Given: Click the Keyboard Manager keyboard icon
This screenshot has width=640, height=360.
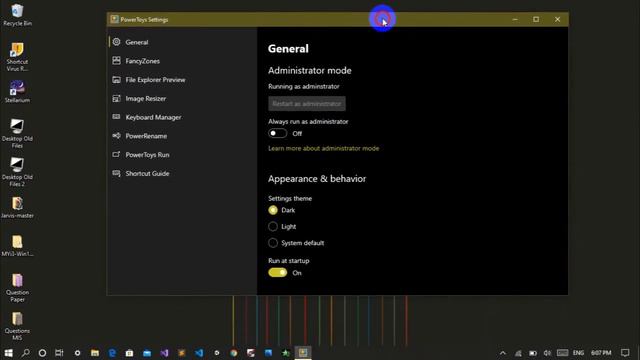Looking at the screenshot, I should (x=116, y=117).
